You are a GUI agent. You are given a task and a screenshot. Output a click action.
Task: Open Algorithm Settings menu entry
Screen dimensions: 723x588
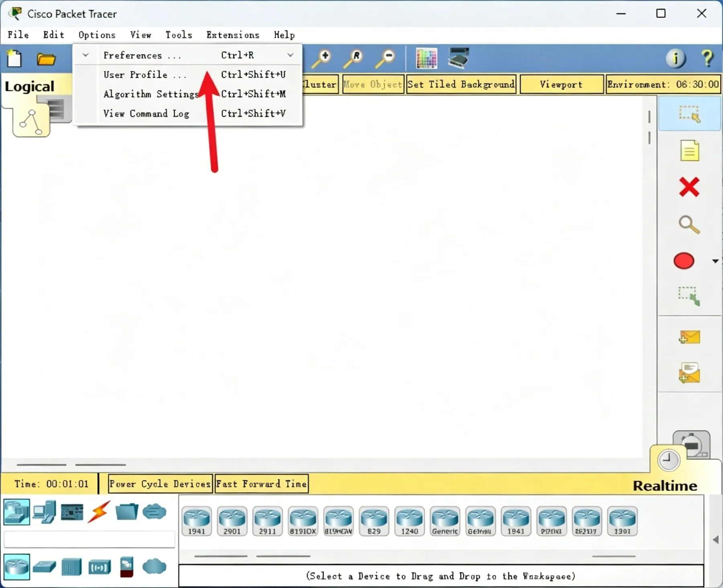(188, 94)
